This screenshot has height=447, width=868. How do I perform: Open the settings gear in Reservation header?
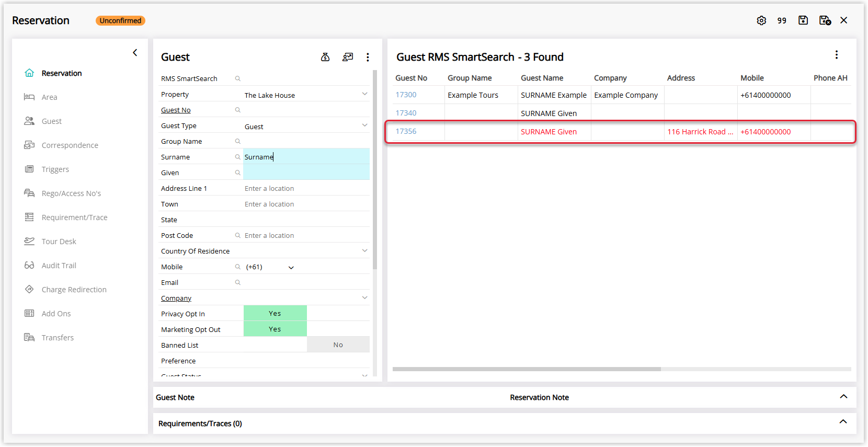tap(761, 20)
